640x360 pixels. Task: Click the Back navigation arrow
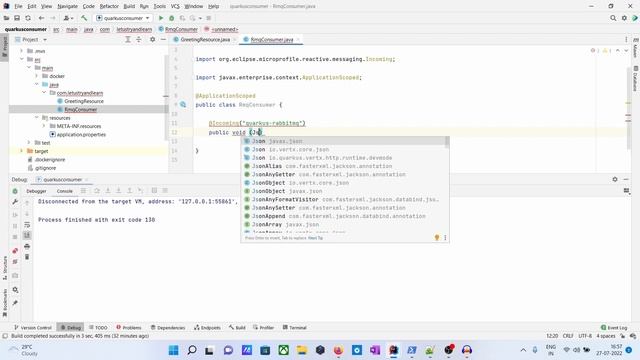coord(41,18)
